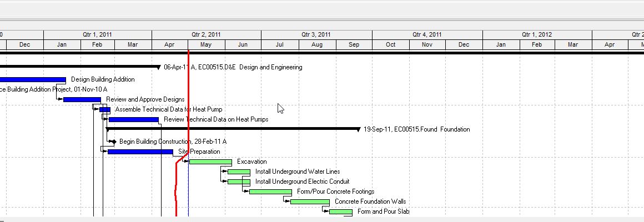The width and height of the screenshot is (644, 222).
Task: Click the 'Excavation' label text
Action: (x=251, y=162)
